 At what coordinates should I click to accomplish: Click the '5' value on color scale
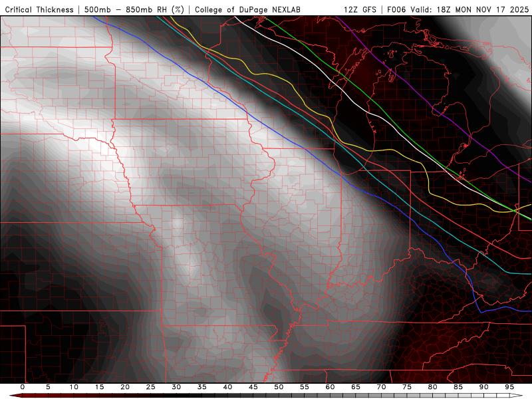(48, 387)
